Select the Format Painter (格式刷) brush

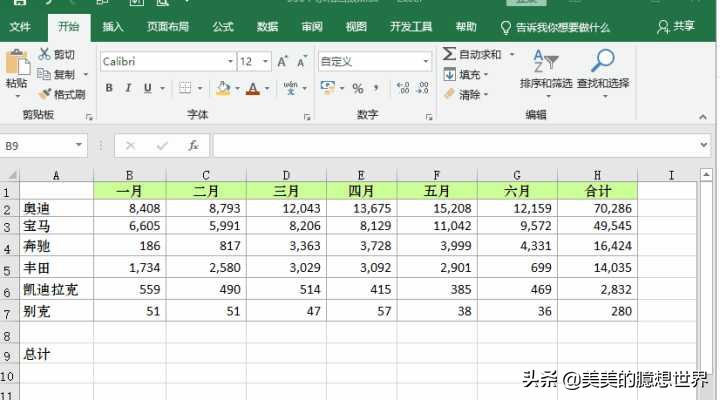[45, 94]
